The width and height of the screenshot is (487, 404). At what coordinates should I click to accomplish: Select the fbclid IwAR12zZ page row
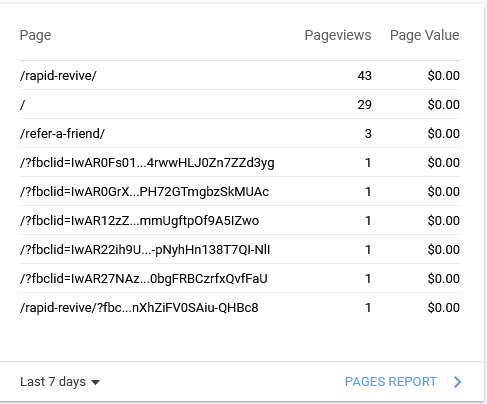240,220
